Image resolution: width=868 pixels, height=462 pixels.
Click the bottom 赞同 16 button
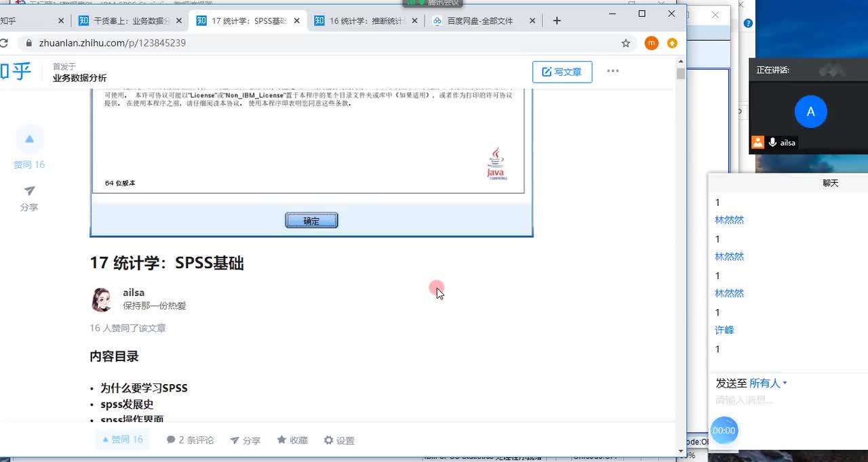coord(123,440)
